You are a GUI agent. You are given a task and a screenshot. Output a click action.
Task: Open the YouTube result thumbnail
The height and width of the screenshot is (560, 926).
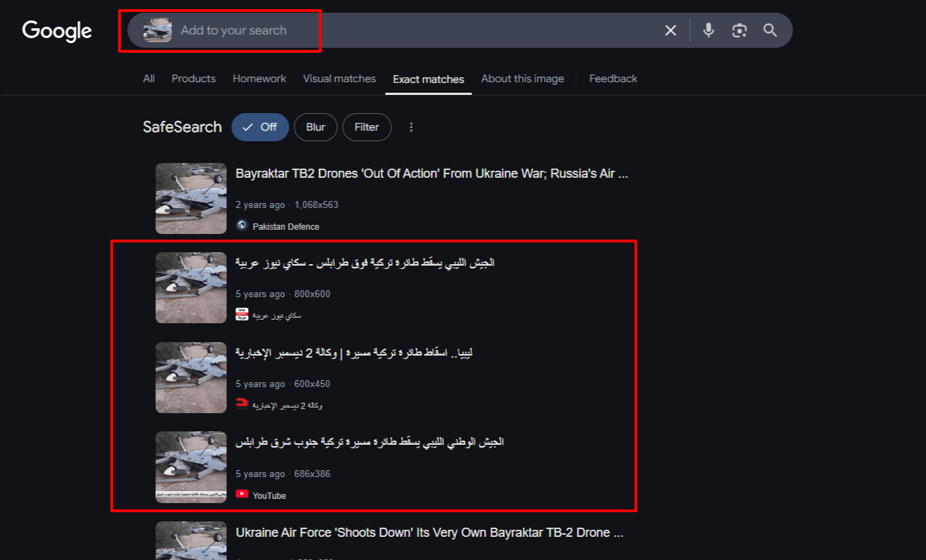coord(191,467)
